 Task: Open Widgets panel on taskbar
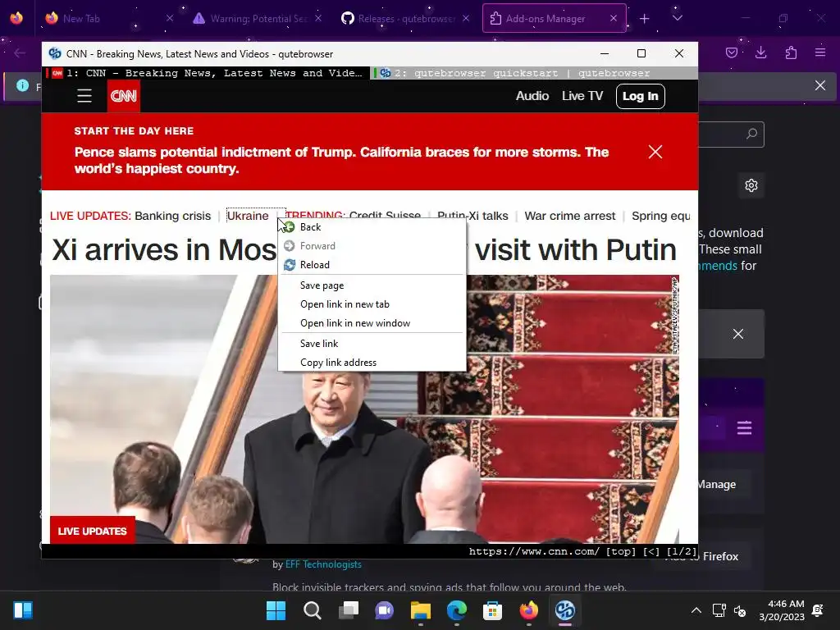click(x=23, y=610)
